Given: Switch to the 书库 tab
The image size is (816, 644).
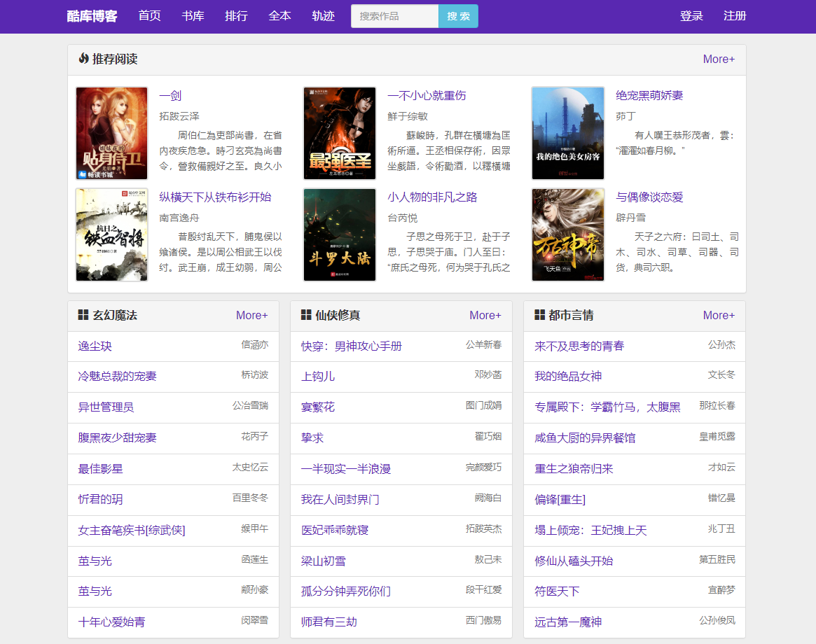Looking at the screenshot, I should click(x=193, y=15).
